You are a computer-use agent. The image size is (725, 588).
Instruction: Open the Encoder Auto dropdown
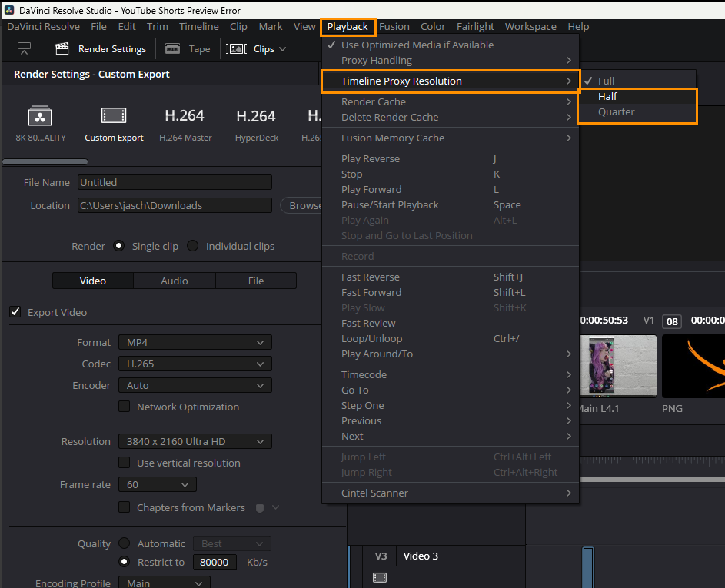point(195,386)
